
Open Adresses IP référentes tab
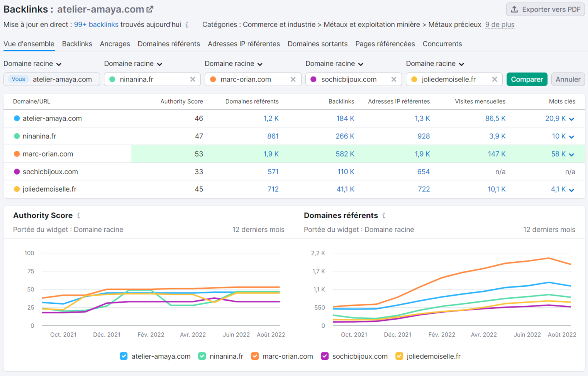pos(244,44)
